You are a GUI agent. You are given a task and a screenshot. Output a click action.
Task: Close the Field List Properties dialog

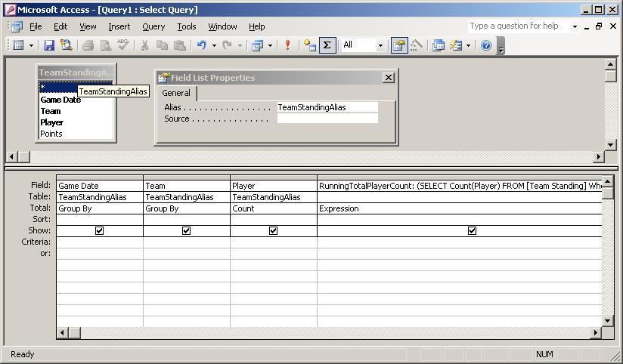point(388,77)
